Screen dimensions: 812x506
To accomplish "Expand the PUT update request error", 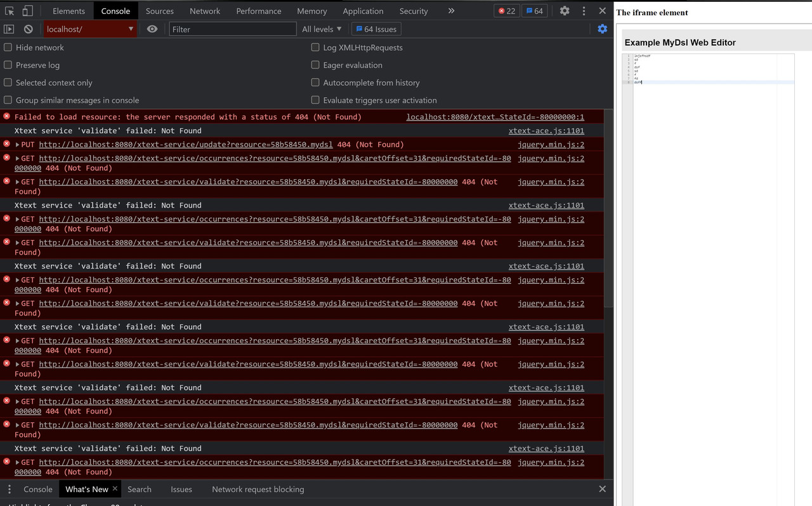I will click(x=18, y=145).
